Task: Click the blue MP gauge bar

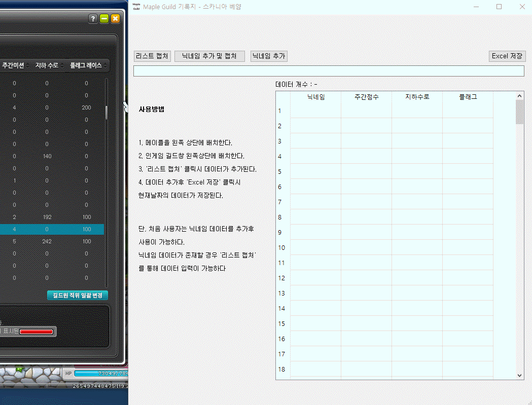Action: click(101, 374)
